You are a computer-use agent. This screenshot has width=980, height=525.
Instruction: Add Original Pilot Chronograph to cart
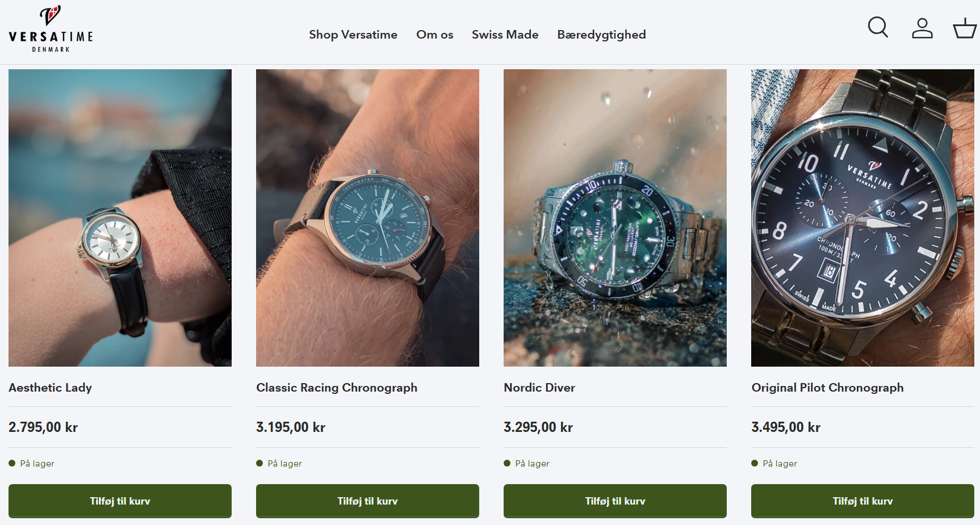[x=862, y=501]
